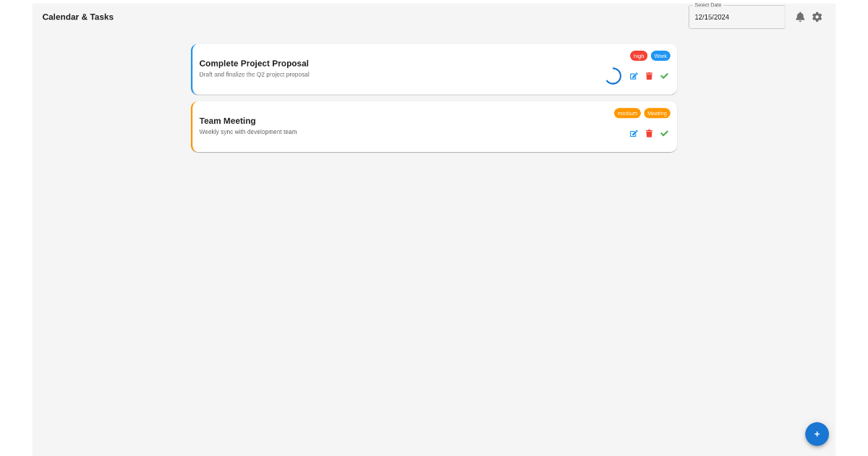Click the orange medium priority chip

click(x=627, y=113)
